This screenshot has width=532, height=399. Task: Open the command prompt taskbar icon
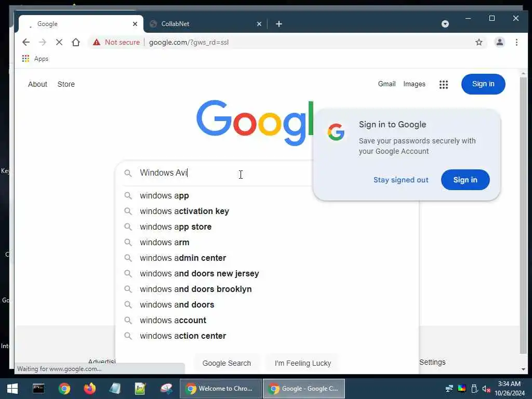(x=38, y=389)
